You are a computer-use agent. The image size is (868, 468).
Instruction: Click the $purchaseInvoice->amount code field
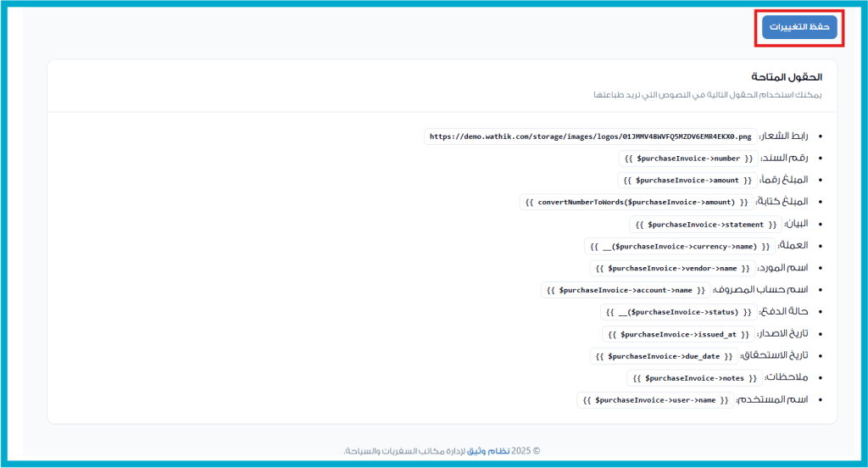[687, 180]
